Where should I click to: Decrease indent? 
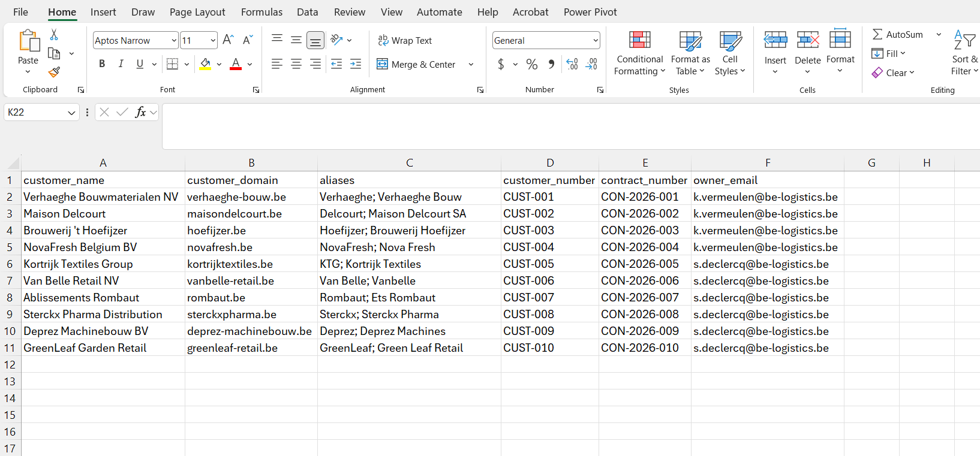coord(336,64)
